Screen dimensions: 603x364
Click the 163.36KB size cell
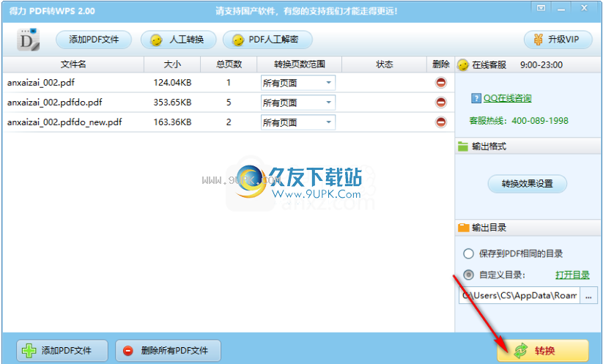click(172, 122)
